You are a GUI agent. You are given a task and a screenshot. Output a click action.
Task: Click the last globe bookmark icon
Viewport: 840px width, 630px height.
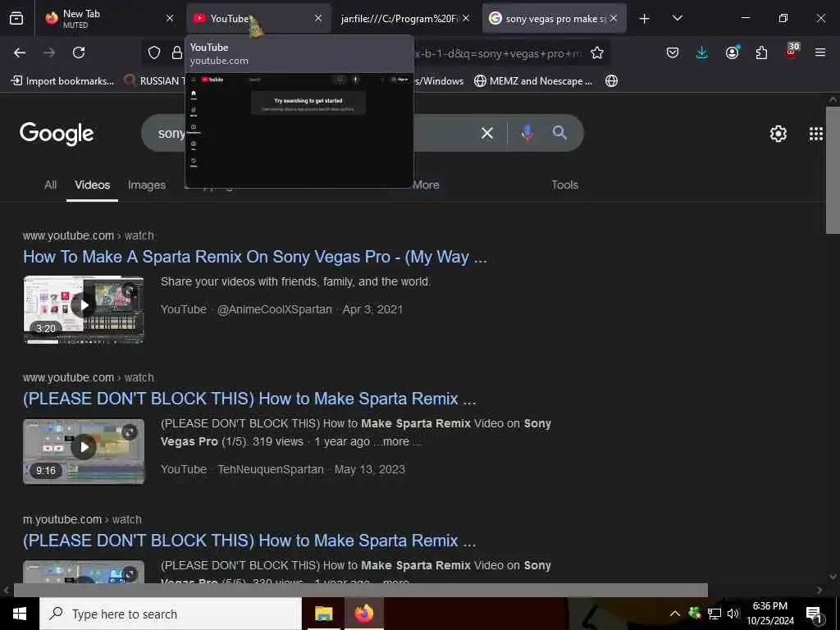pyautogui.click(x=611, y=81)
